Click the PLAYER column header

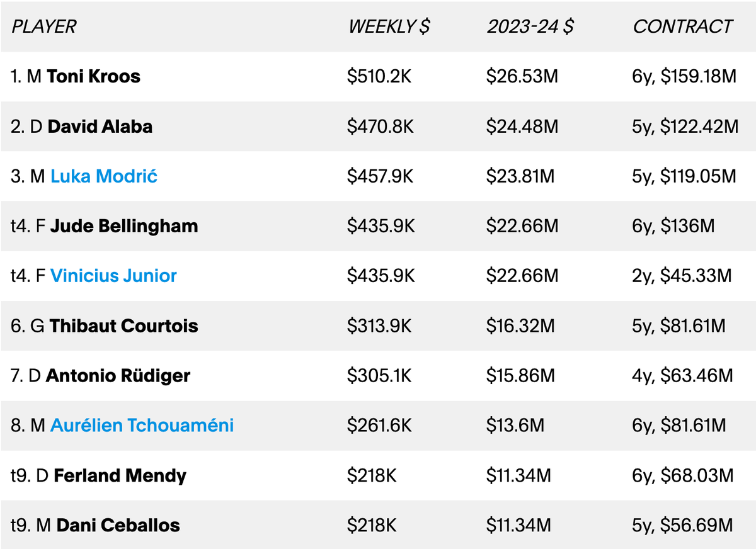click(x=44, y=27)
